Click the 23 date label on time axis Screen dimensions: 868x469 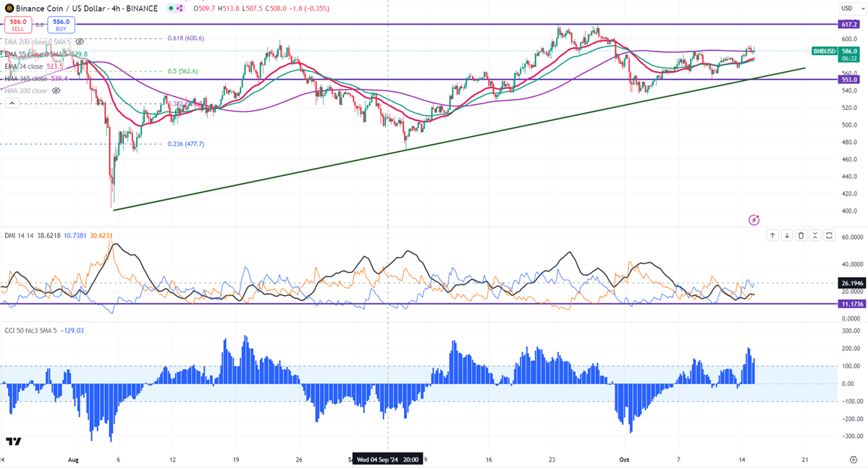pyautogui.click(x=552, y=460)
